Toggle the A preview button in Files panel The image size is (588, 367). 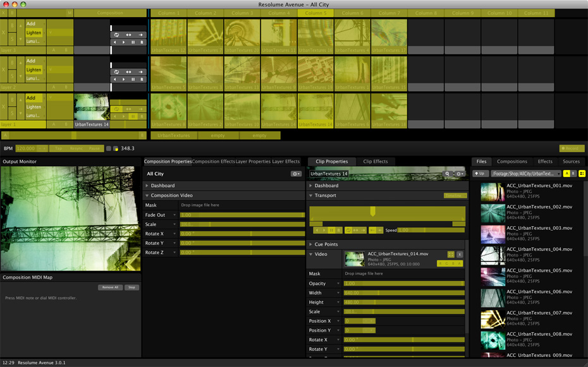coord(567,174)
